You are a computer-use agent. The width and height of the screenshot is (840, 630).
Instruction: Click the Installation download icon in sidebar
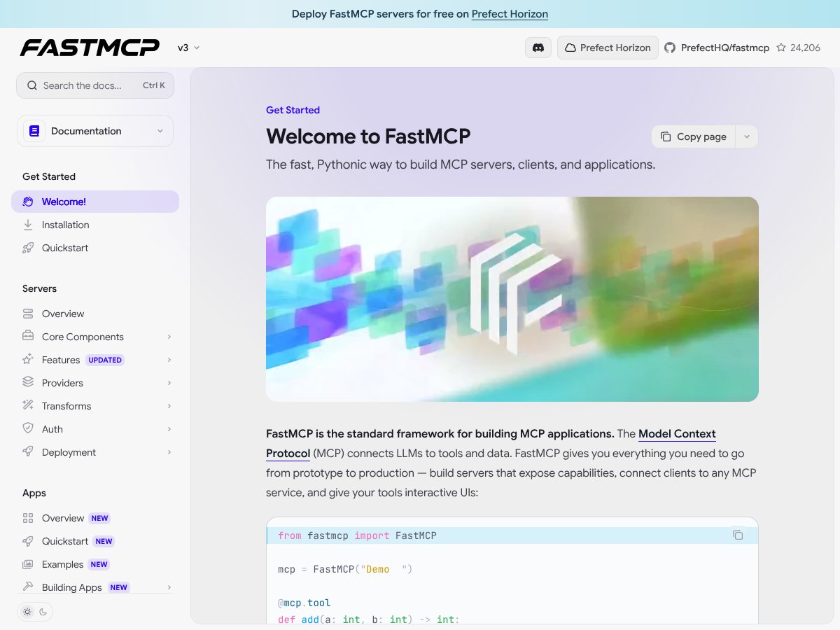click(x=28, y=225)
